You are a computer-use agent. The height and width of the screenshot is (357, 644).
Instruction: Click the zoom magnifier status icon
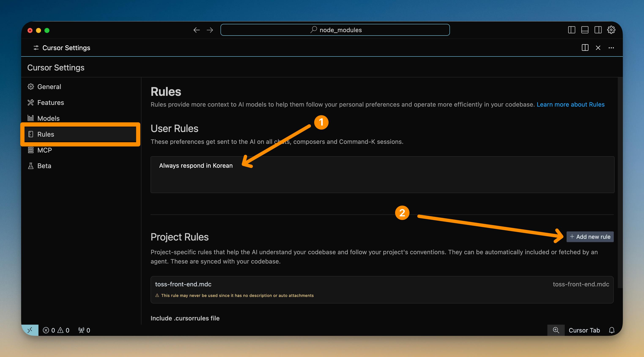tap(556, 330)
